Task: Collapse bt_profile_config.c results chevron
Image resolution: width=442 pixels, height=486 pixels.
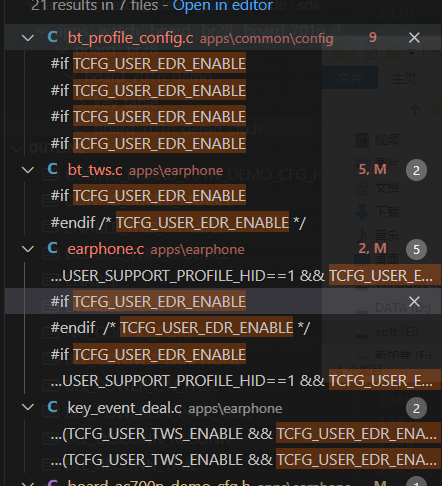Action: (x=28, y=38)
